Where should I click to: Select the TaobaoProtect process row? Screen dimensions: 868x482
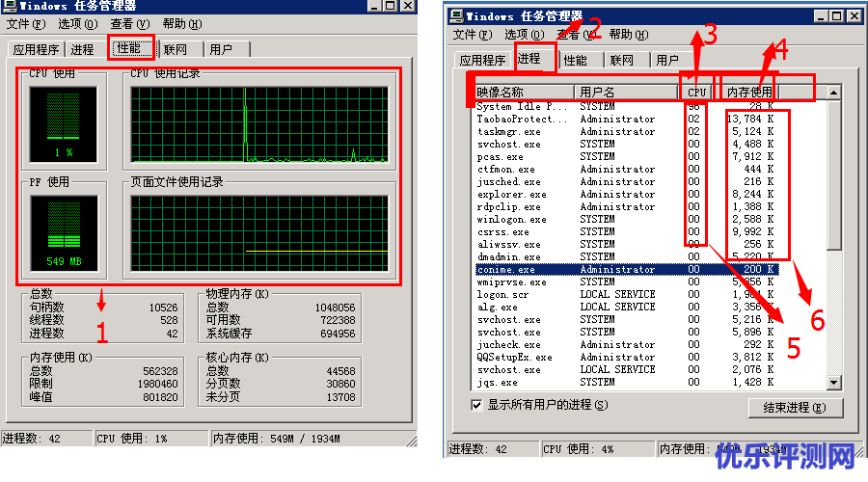(627, 119)
